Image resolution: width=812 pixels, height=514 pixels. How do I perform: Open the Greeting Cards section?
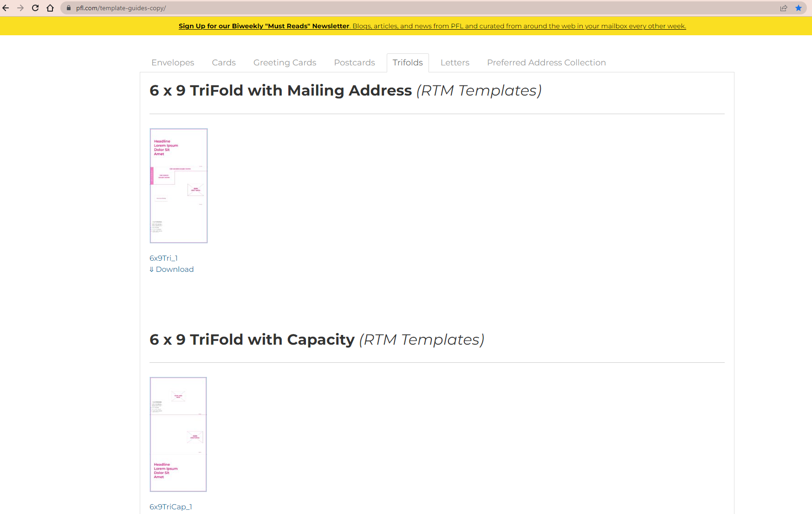tap(285, 62)
